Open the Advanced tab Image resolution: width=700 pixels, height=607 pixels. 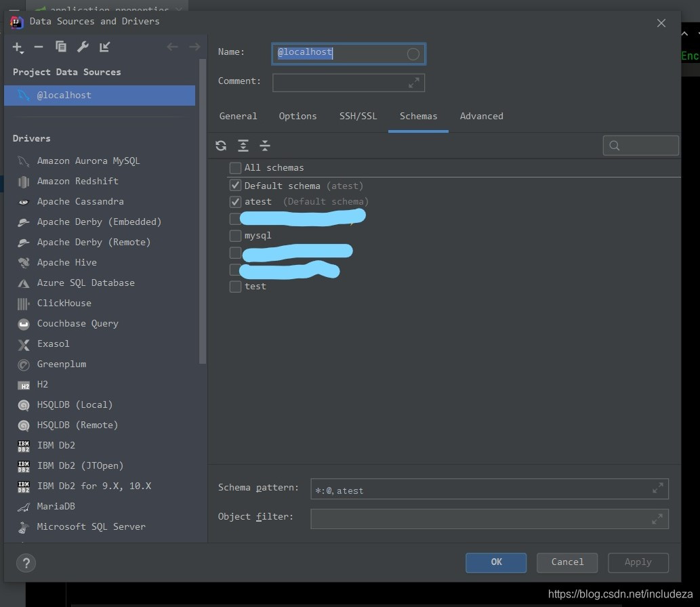(481, 116)
